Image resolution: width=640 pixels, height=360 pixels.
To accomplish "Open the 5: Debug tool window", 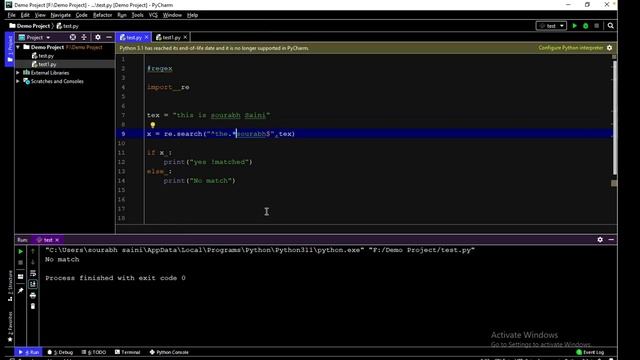I will (60, 352).
